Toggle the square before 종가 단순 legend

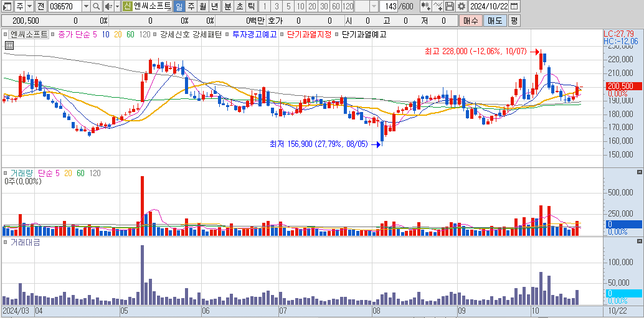tap(54, 35)
